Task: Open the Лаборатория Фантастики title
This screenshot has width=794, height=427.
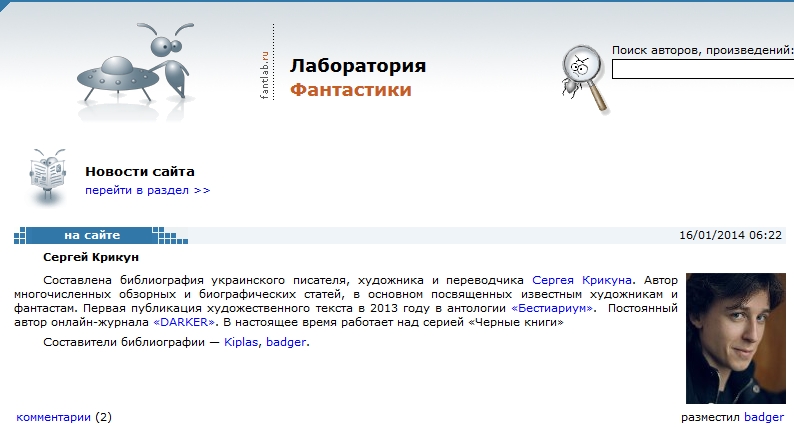Action: tap(357, 78)
